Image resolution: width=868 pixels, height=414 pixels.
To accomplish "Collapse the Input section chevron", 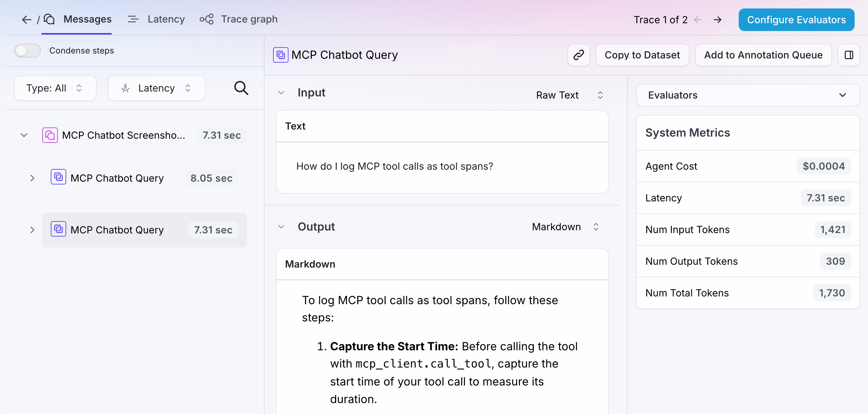I will point(281,93).
